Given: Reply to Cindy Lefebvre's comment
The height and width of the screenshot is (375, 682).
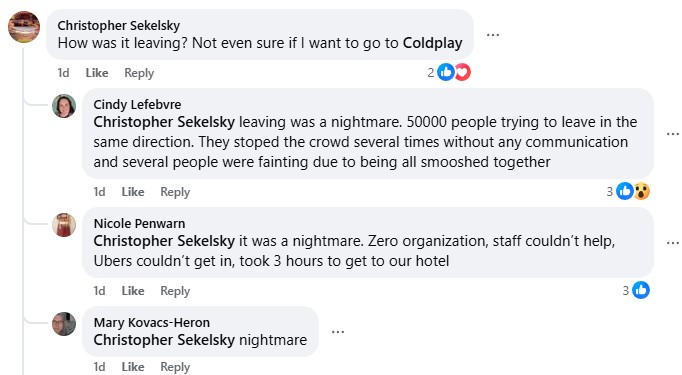Looking at the screenshot, I should 175,192.
